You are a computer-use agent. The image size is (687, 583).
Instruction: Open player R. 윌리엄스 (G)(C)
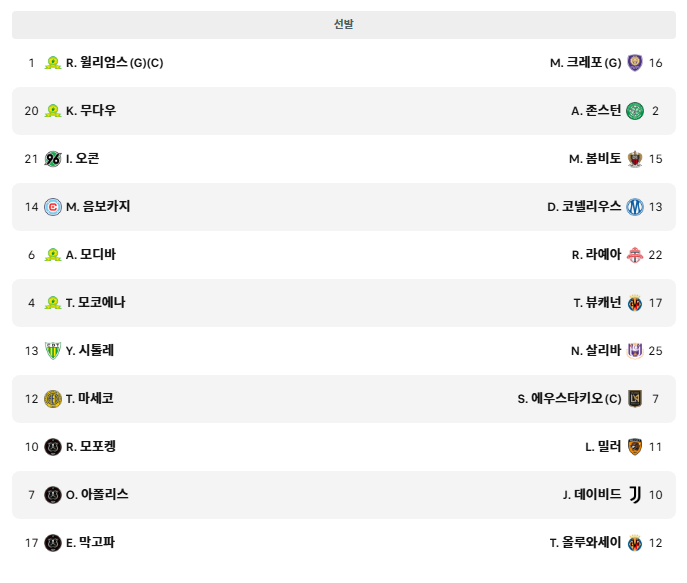(114, 63)
